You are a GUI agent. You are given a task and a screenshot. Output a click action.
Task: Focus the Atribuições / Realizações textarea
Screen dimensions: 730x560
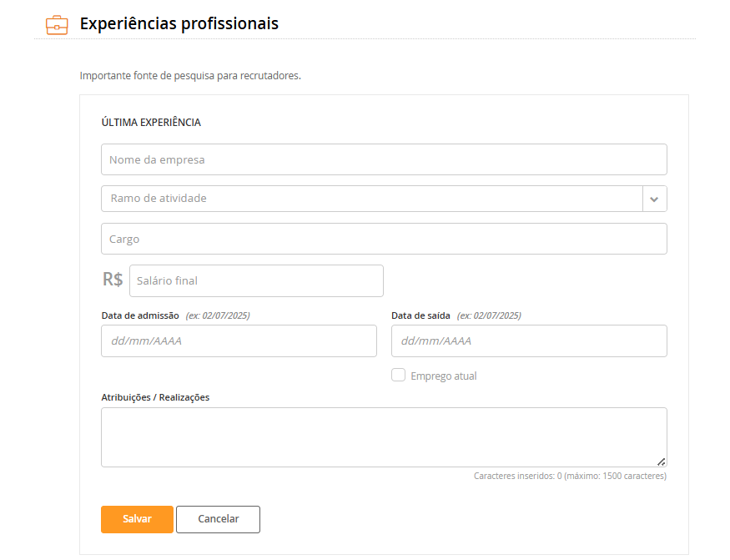384,437
